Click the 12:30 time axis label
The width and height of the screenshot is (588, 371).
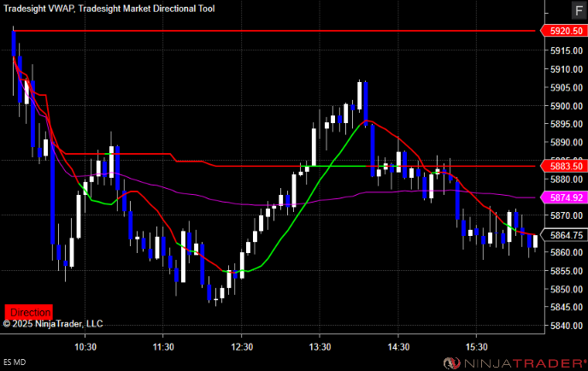[x=242, y=347]
